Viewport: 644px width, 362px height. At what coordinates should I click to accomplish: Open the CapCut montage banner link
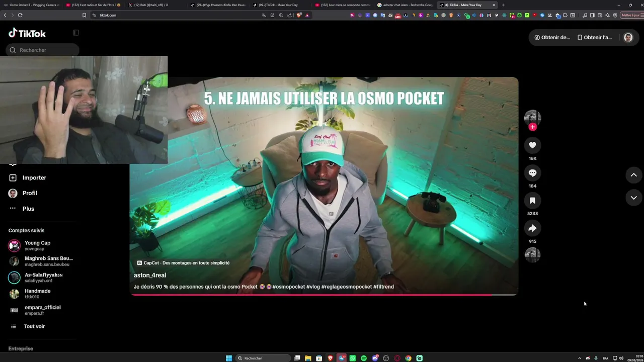(183, 263)
